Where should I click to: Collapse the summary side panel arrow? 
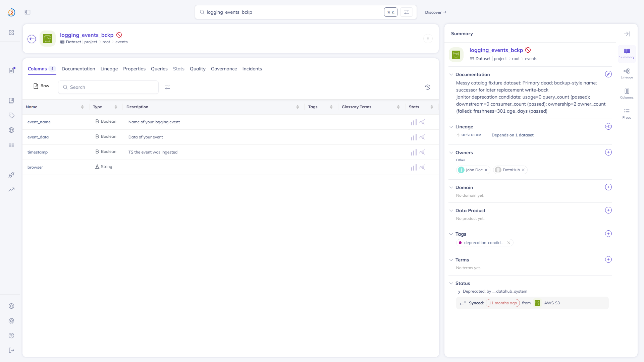point(627,34)
